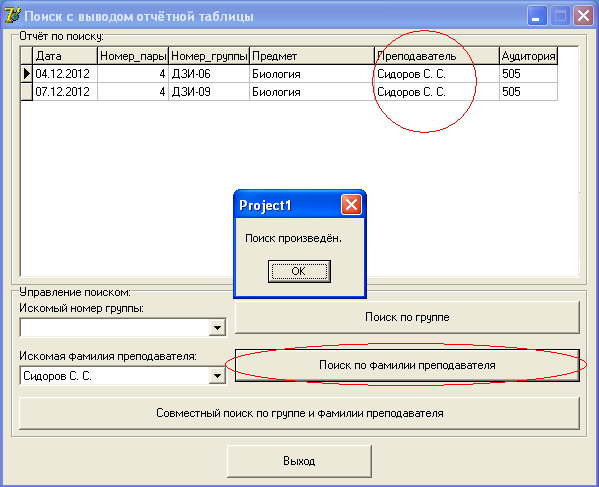Select the row indicator of the second record

pyautogui.click(x=26, y=92)
